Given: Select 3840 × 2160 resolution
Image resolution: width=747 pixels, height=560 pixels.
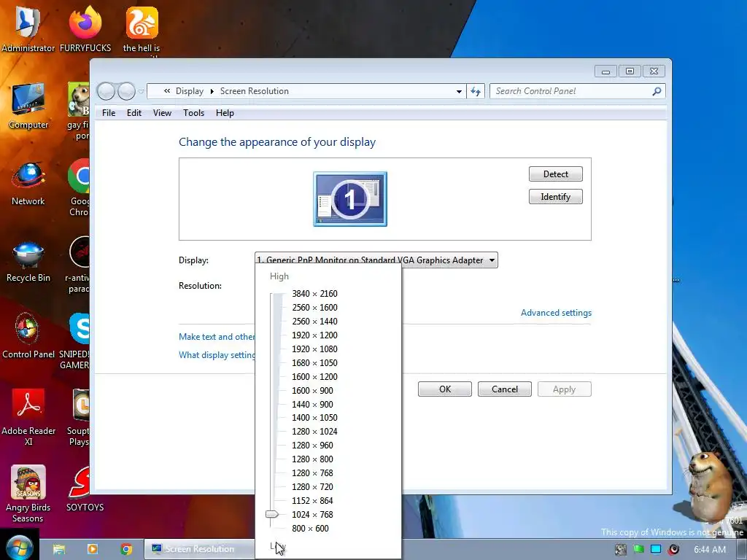Looking at the screenshot, I should [x=314, y=294].
